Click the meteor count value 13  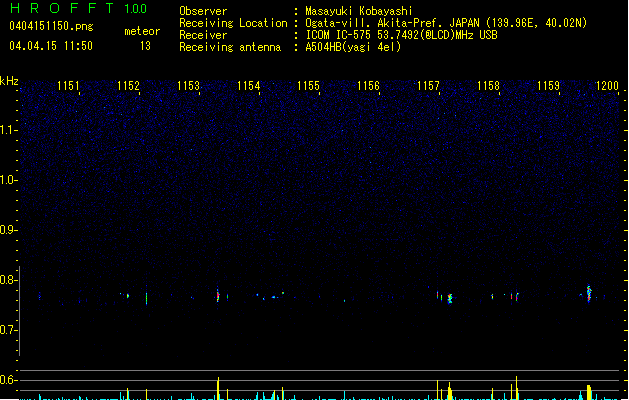[x=145, y=46]
